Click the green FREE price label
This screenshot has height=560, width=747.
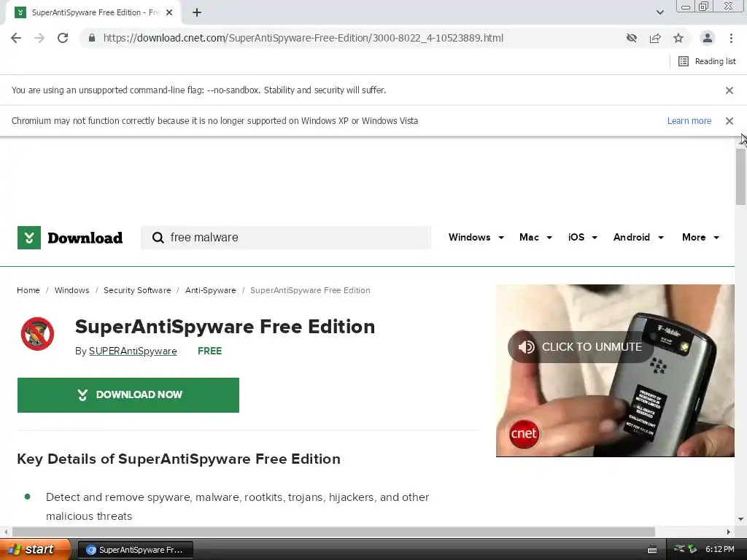click(209, 351)
